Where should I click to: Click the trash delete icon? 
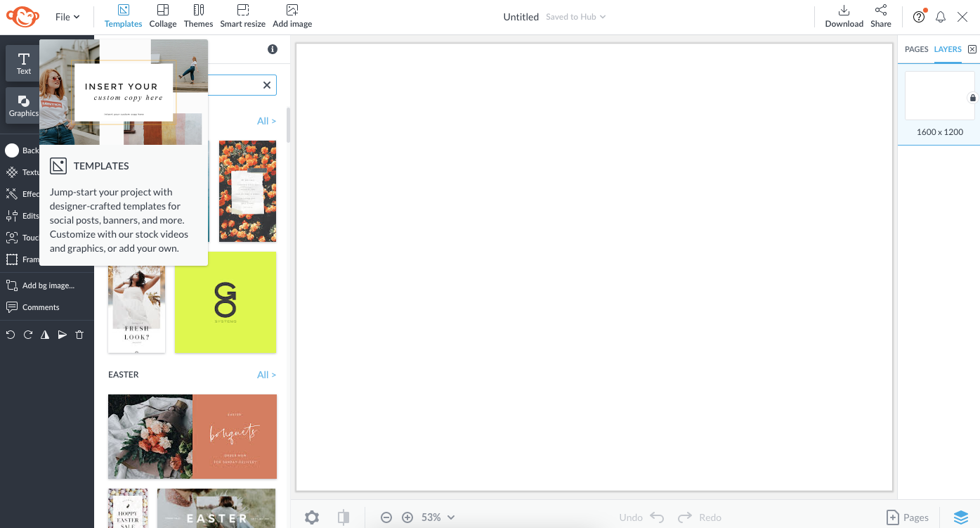79,335
